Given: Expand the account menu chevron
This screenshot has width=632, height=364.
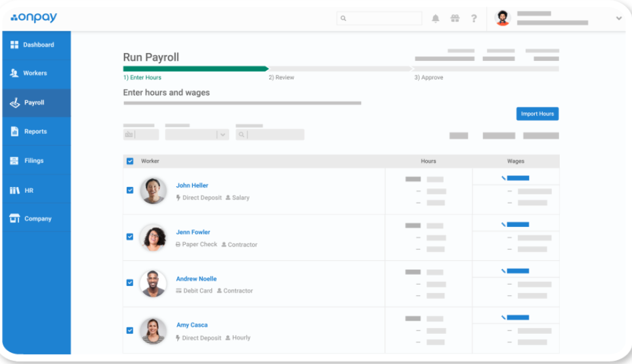Looking at the screenshot, I should click(619, 18).
